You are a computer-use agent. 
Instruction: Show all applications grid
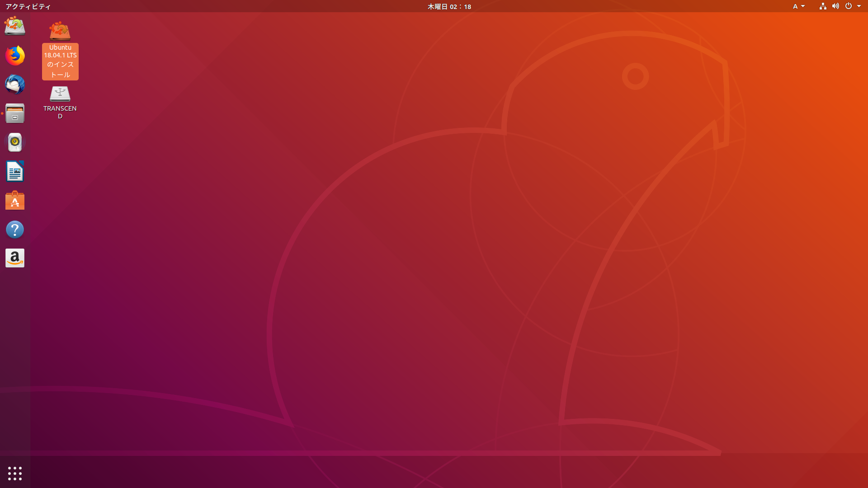pyautogui.click(x=15, y=473)
